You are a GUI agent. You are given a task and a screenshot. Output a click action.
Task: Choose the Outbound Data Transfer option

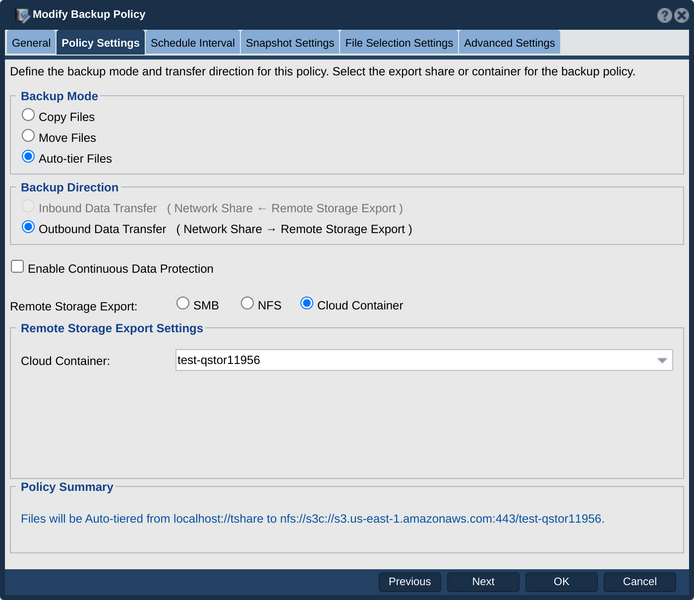click(x=28, y=227)
